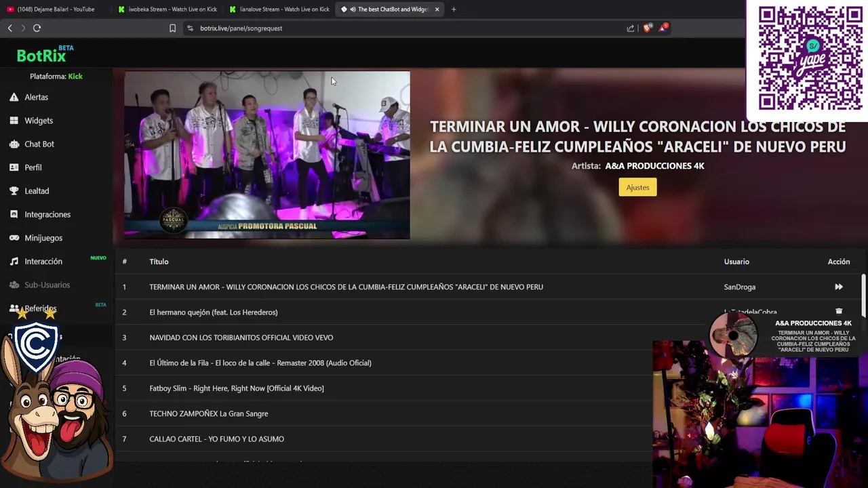The width and height of the screenshot is (868, 488).
Task: Click the Alertas bell icon
Action: [14, 97]
